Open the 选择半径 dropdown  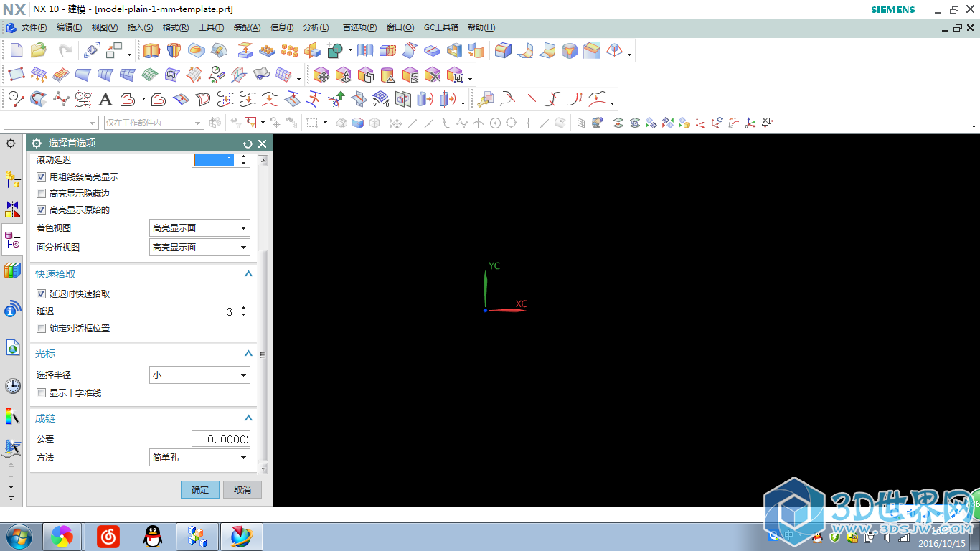(x=199, y=375)
